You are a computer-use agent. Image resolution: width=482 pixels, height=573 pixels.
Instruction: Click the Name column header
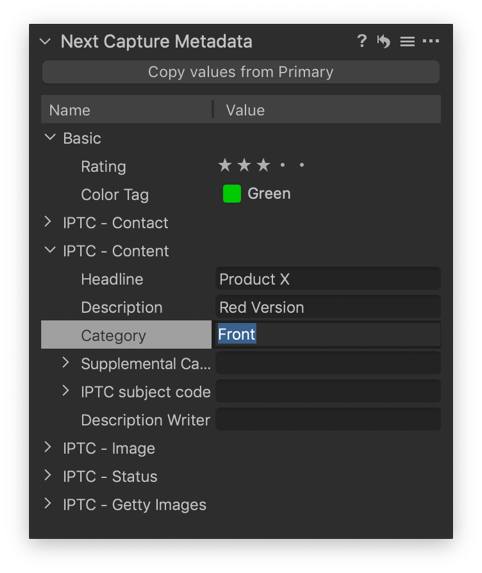126,110
